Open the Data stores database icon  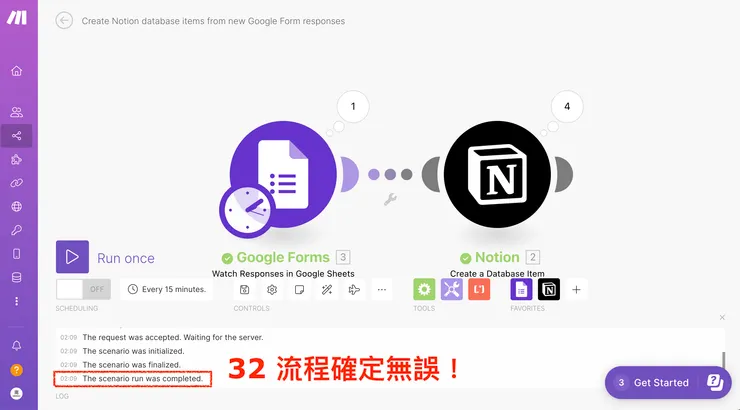(17, 277)
